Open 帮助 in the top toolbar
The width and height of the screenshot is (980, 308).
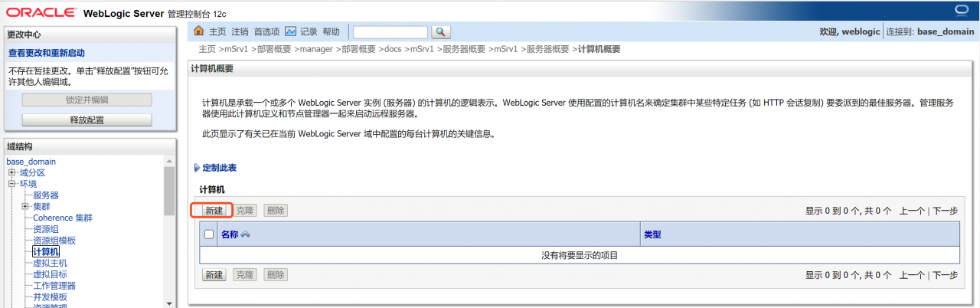coord(332,31)
